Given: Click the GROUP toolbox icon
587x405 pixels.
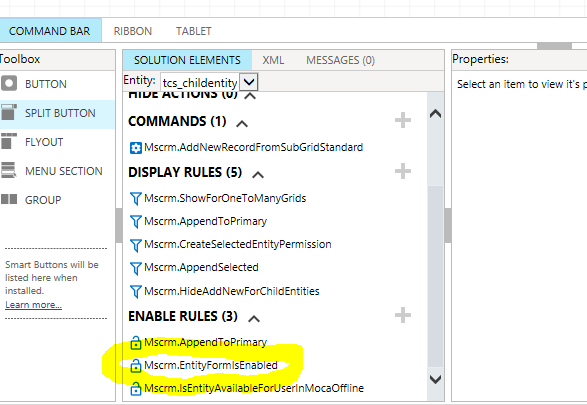Looking at the screenshot, I should point(9,199).
